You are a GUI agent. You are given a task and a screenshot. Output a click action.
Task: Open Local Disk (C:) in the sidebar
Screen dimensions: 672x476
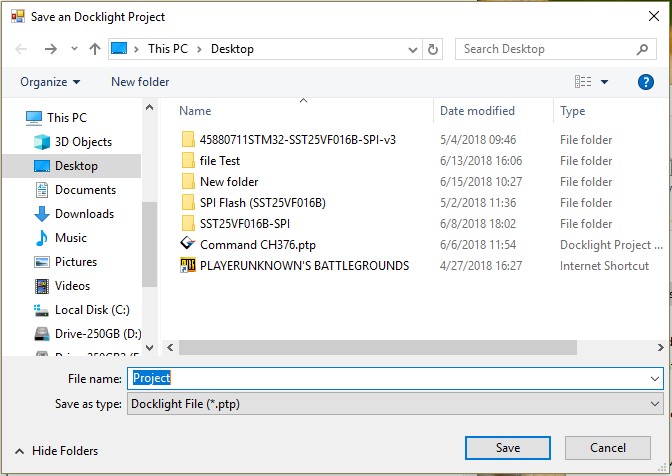point(92,310)
